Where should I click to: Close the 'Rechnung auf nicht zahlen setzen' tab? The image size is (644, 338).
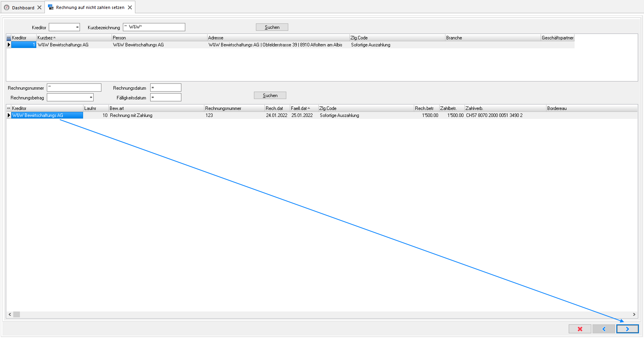point(130,7)
